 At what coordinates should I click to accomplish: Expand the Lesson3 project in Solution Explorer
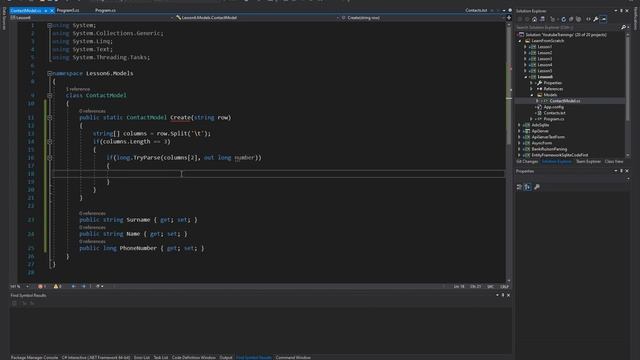pos(525,59)
